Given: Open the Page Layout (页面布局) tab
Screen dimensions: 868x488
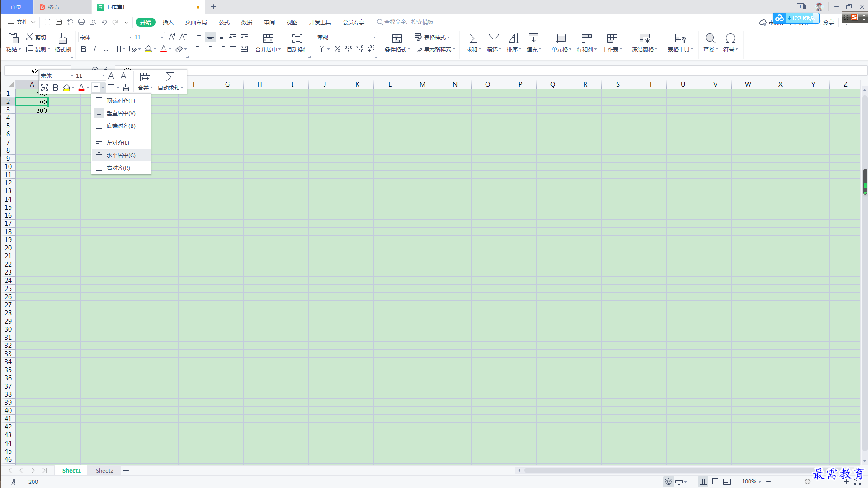Looking at the screenshot, I should coord(196,22).
